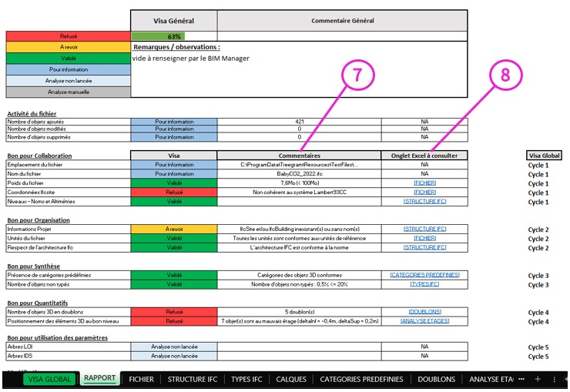Select the '5 doublon(s)' comment cell

(300, 312)
